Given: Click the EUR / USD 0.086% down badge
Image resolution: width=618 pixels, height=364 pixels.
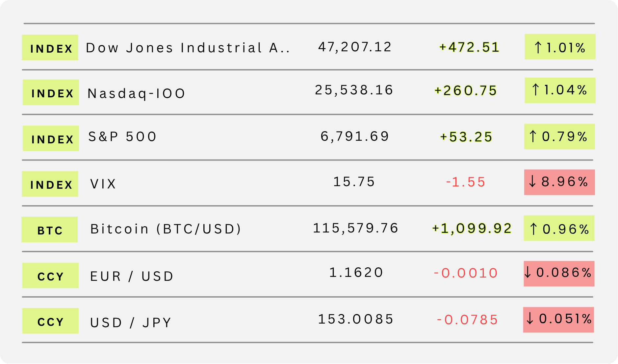Looking at the screenshot, I should 559,274.
